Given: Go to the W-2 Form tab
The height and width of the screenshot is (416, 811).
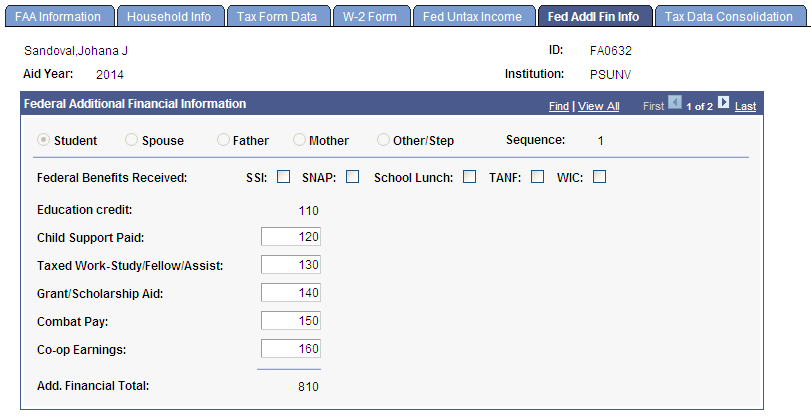Looking at the screenshot, I should pyautogui.click(x=369, y=17).
